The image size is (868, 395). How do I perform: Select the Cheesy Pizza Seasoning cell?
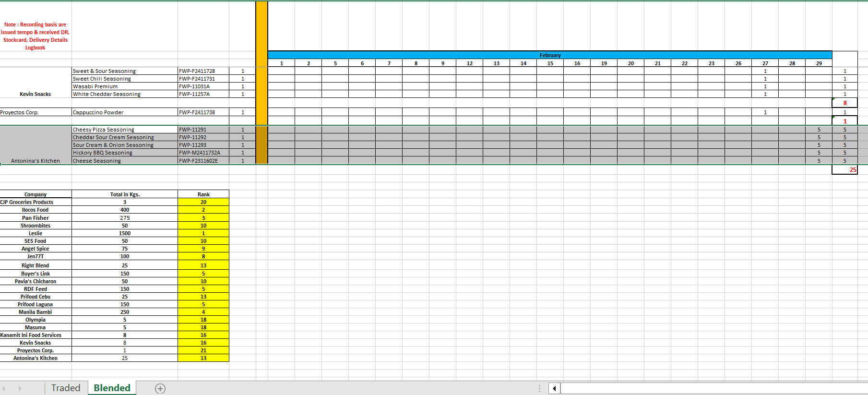point(125,130)
